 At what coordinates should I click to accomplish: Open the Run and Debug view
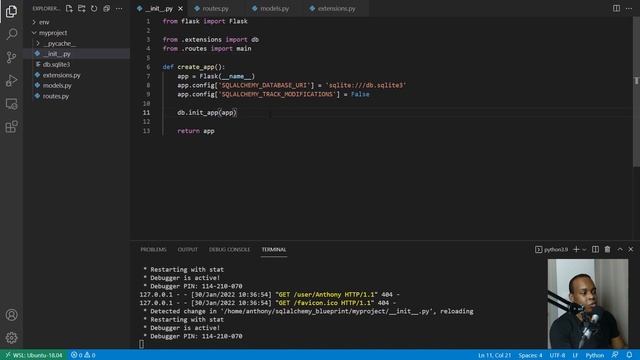(11, 80)
